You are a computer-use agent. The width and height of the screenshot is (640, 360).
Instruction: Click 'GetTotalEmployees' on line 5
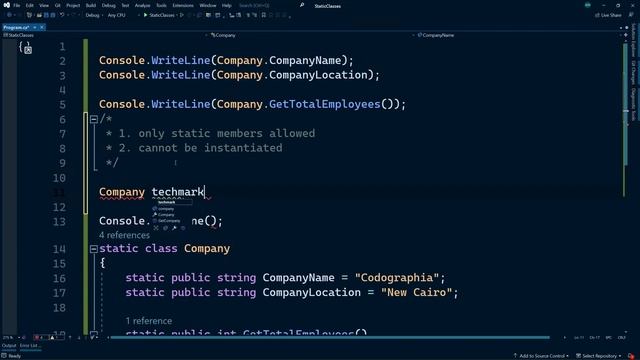coord(324,104)
